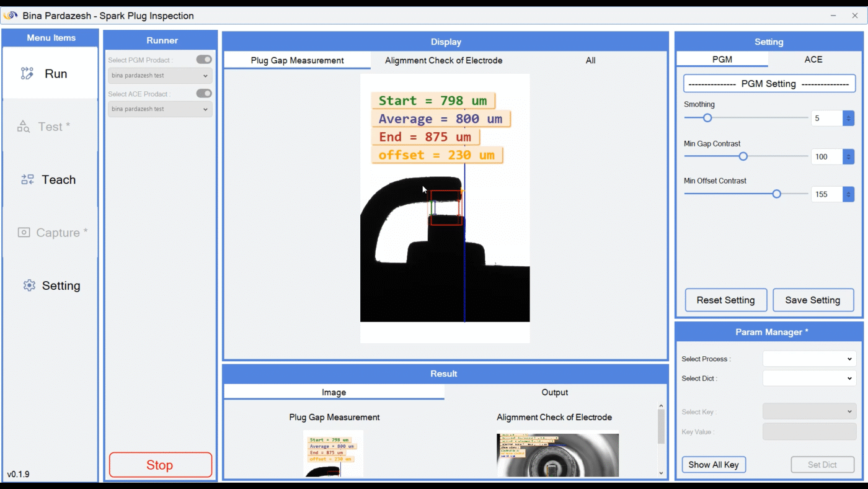Click the Min Gap Contrast slider handle

(743, 156)
